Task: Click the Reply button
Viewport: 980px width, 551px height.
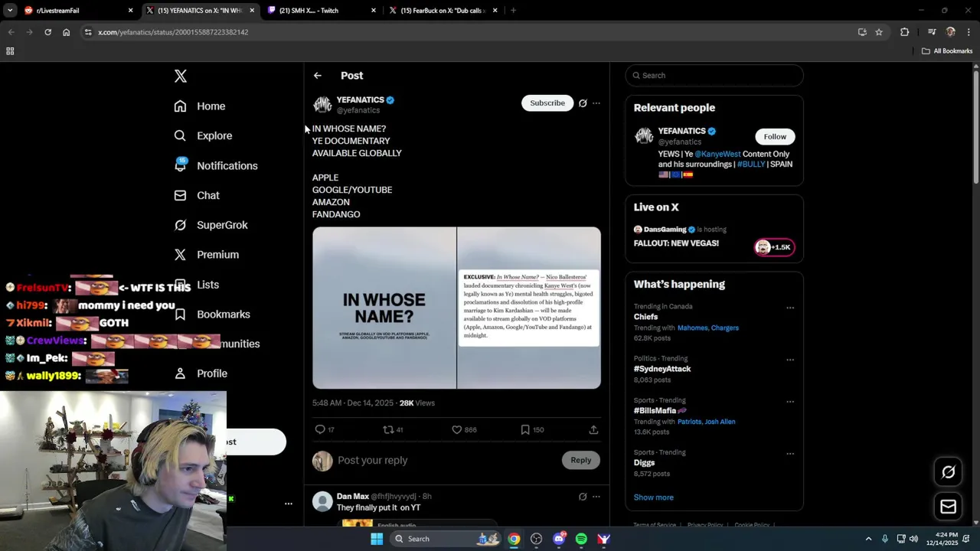Action: point(581,460)
